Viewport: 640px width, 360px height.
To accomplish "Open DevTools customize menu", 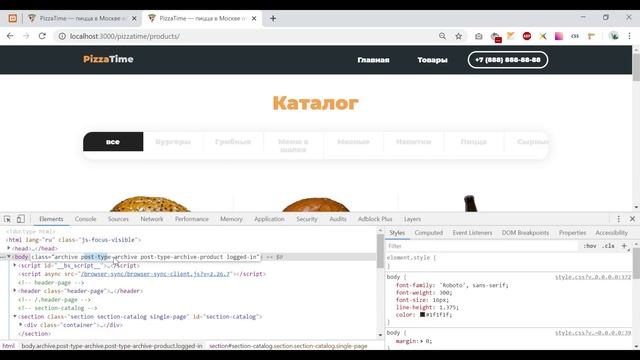I will click(x=619, y=219).
